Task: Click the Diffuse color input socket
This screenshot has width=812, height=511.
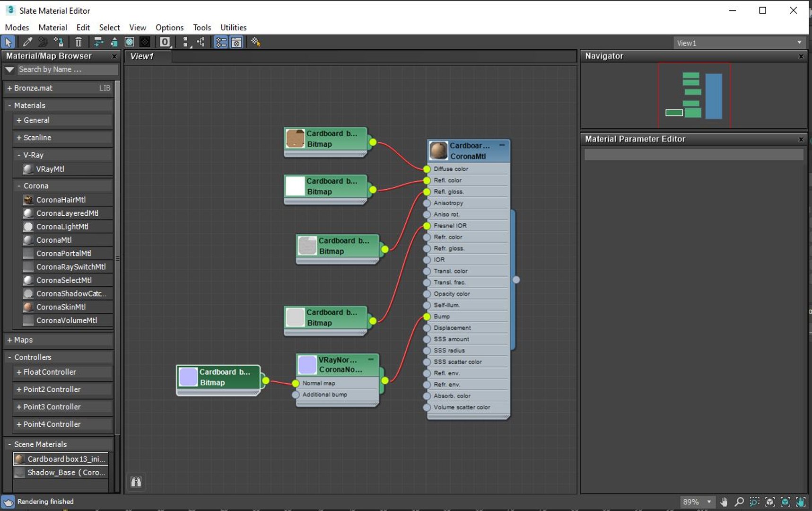Action: coord(427,169)
